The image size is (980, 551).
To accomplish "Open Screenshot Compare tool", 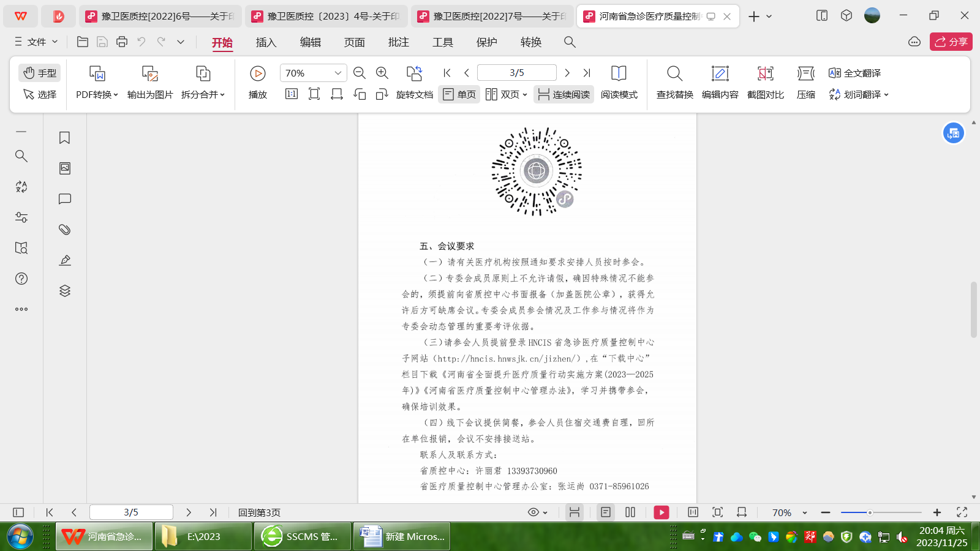I will click(x=765, y=83).
